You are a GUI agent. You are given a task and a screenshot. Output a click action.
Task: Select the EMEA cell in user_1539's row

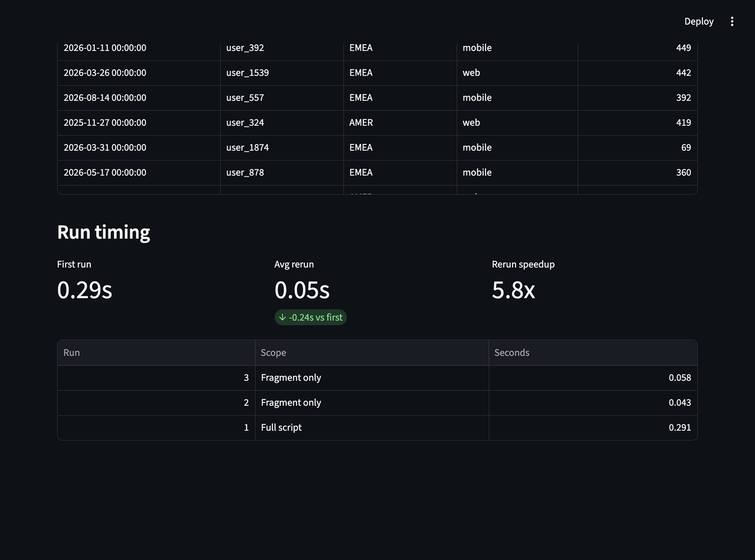coord(400,73)
